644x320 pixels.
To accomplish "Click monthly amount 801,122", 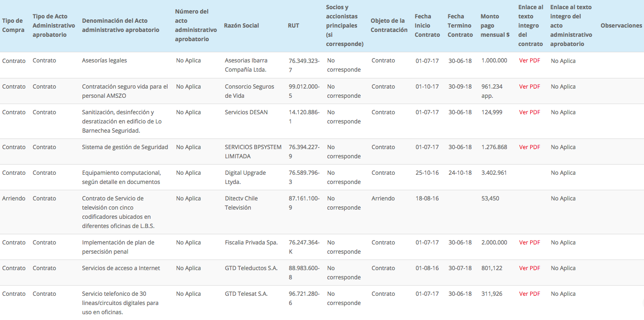I will (x=492, y=268).
